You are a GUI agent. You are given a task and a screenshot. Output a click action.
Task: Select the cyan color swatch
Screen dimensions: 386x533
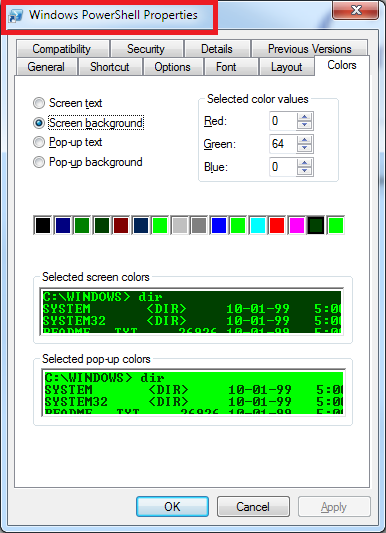pos(258,225)
